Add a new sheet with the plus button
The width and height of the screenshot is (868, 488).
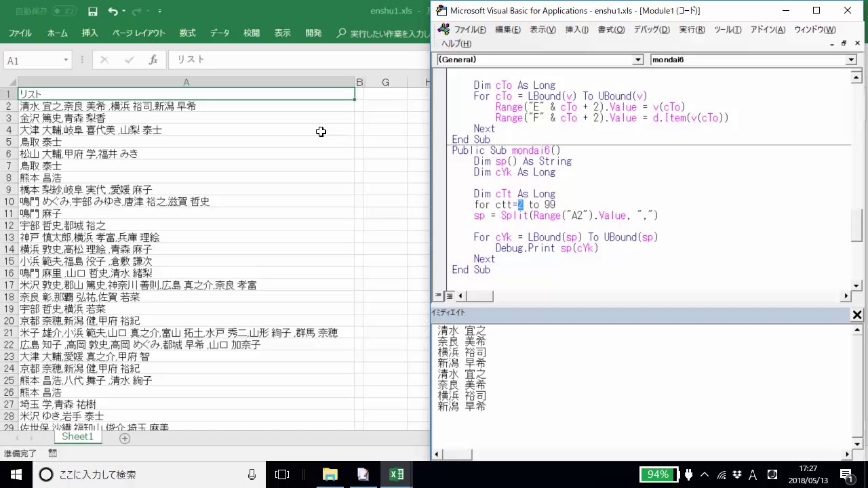[x=124, y=439]
